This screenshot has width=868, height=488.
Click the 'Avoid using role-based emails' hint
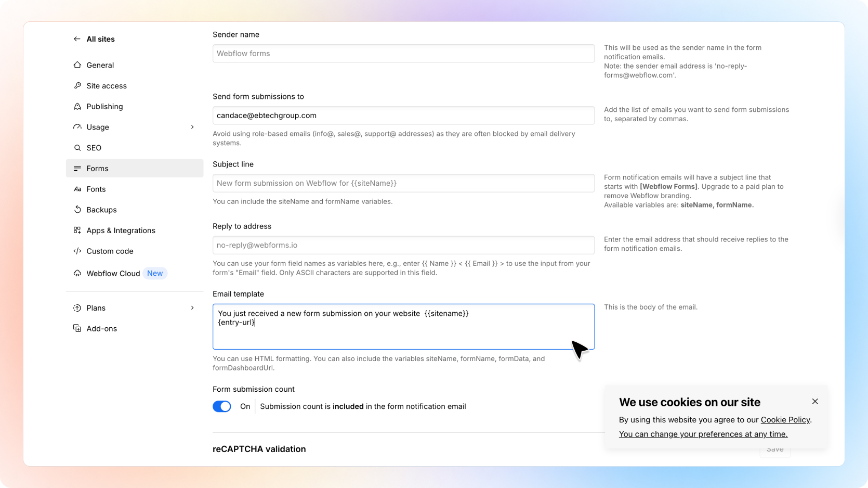(394, 138)
